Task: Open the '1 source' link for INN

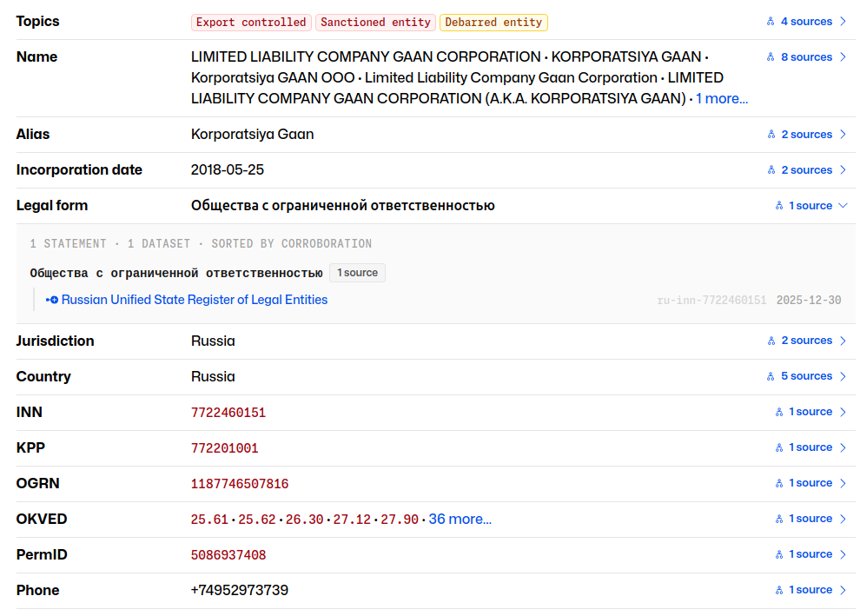Action: point(810,412)
